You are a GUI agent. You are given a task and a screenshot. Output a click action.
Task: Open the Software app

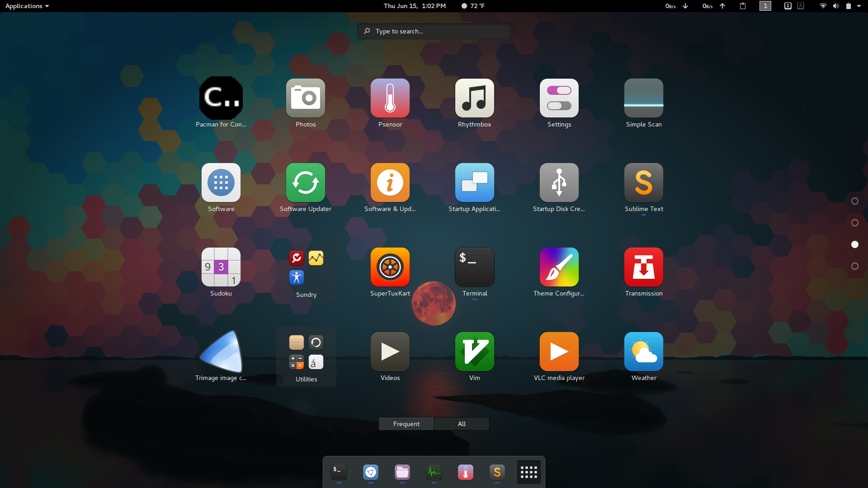[x=221, y=183]
